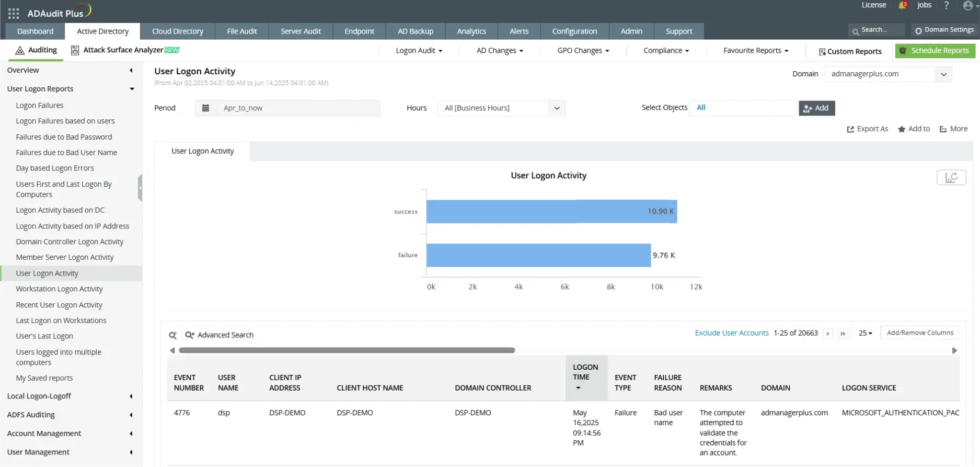The image size is (980, 467).
Task: Click the Period Apr_to_now field
Action: point(287,108)
